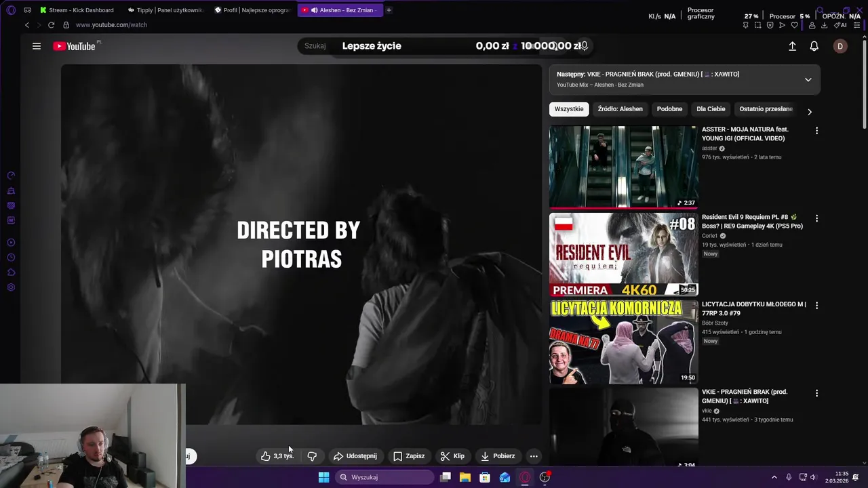Open the Bóbr Szoty channel link
This screenshot has height=488, width=868.
coord(715,323)
